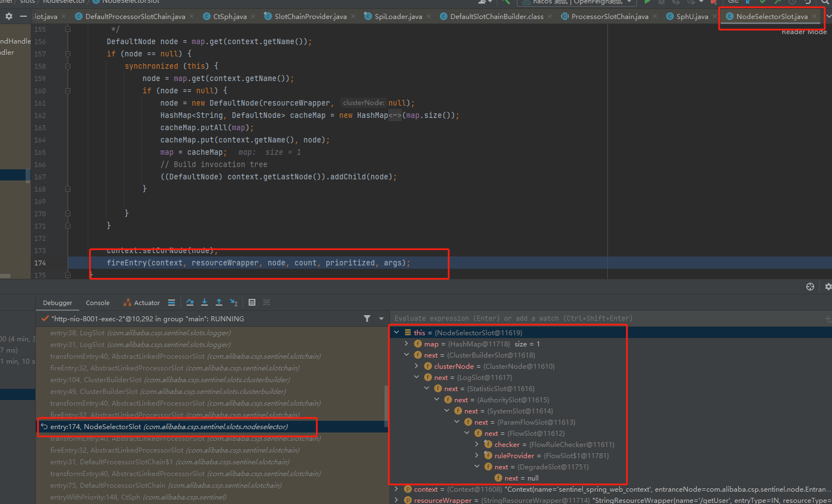Click the Trace Current Stream Chain icon
This screenshot has width=832, height=504.
267,302
